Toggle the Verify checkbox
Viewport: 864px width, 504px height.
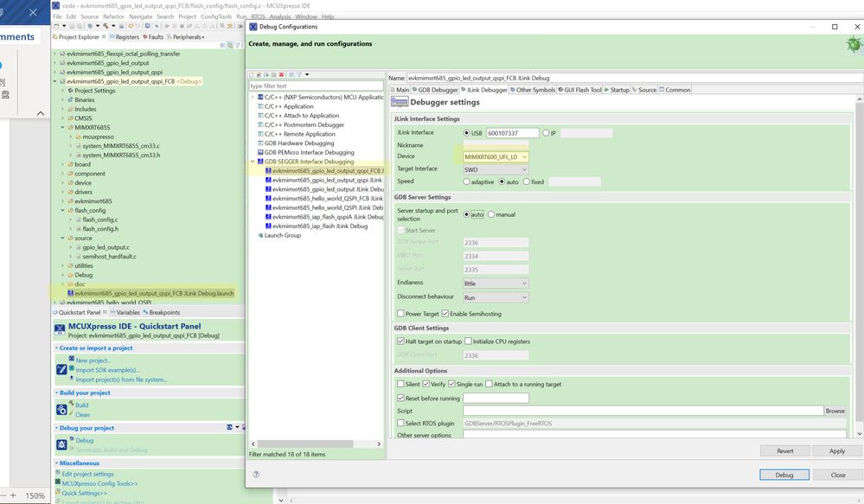(x=426, y=384)
